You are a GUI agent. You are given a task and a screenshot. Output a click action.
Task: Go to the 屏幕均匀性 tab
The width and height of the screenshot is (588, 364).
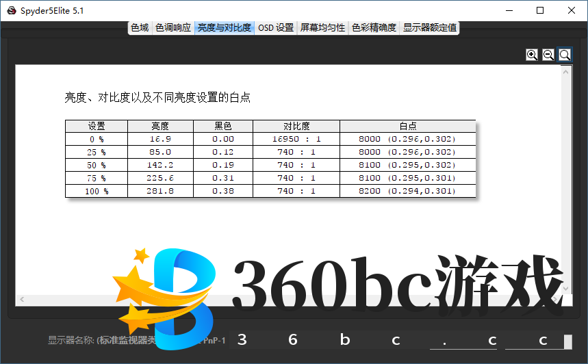pyautogui.click(x=322, y=28)
